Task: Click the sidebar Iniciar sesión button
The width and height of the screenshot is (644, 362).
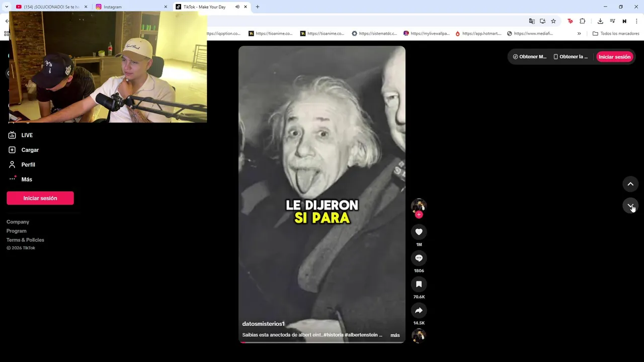Action: click(40, 198)
